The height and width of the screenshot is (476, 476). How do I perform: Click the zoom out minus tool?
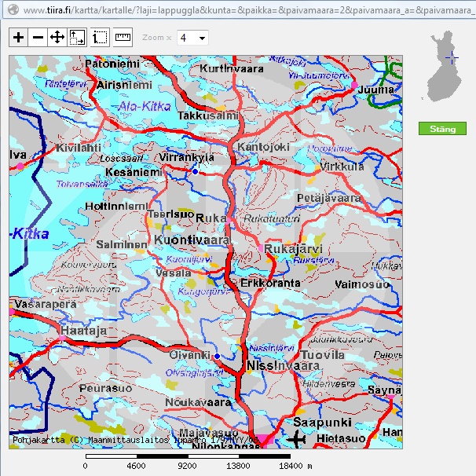[38, 38]
